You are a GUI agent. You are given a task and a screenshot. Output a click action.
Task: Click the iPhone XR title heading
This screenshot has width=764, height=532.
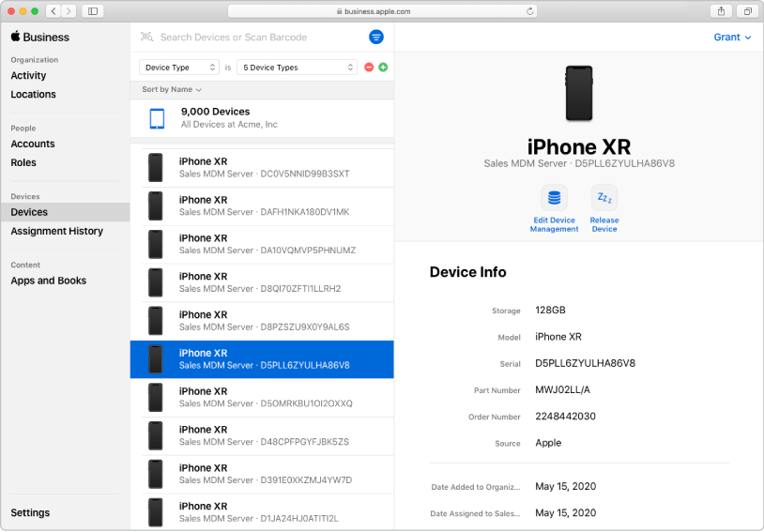[x=579, y=147]
